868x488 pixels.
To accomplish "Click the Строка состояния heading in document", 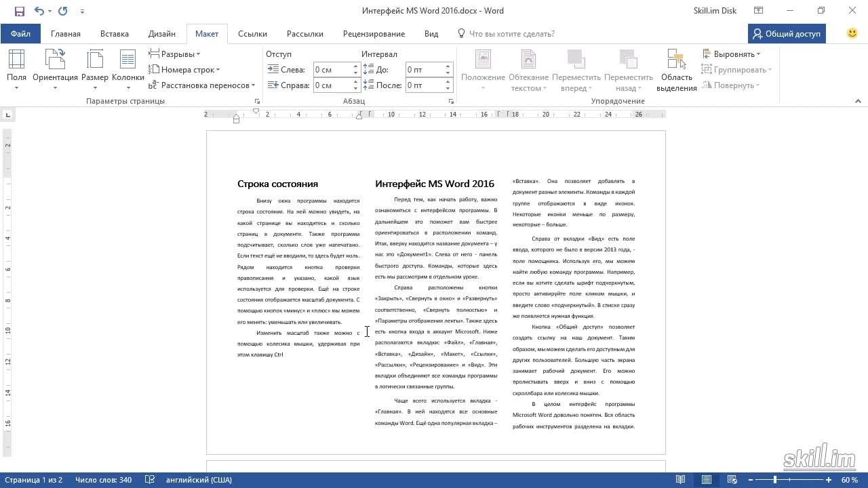I will 277,184.
